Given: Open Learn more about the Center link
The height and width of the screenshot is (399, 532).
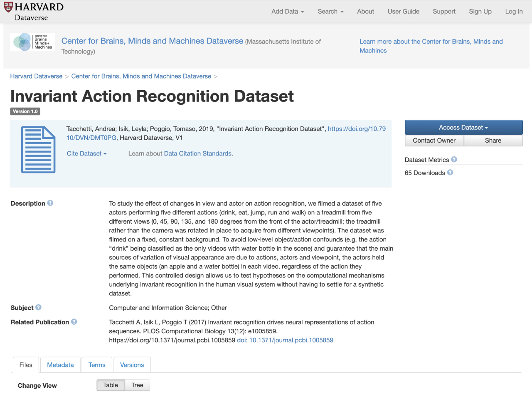Looking at the screenshot, I should pos(431,46).
